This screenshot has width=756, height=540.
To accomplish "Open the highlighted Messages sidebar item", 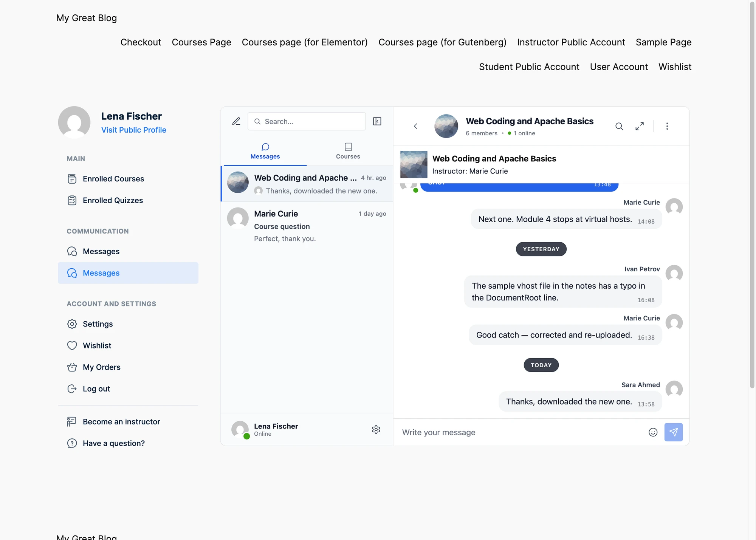I will pyautogui.click(x=128, y=273).
